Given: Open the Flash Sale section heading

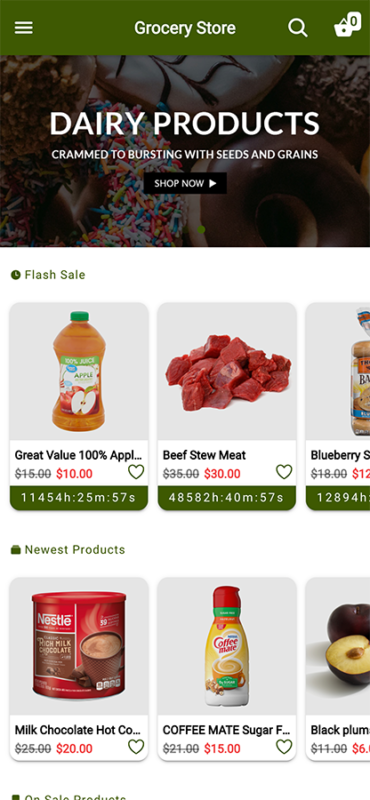Looking at the screenshot, I should pyautogui.click(x=55, y=275).
